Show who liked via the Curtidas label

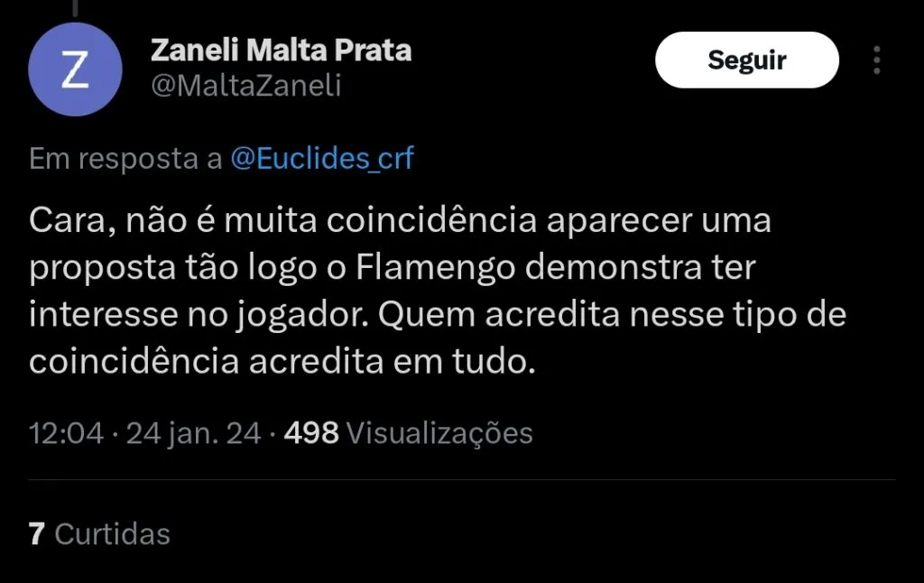tap(113, 533)
